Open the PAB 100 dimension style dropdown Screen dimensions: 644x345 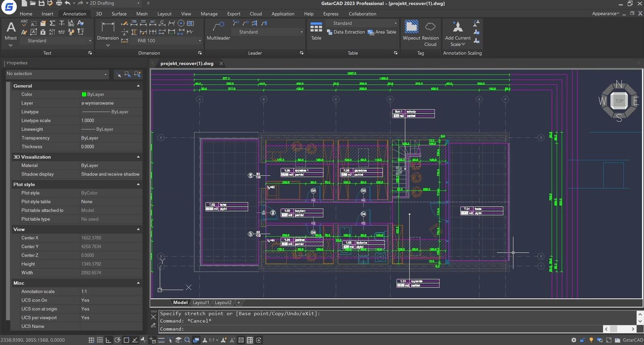(200, 41)
